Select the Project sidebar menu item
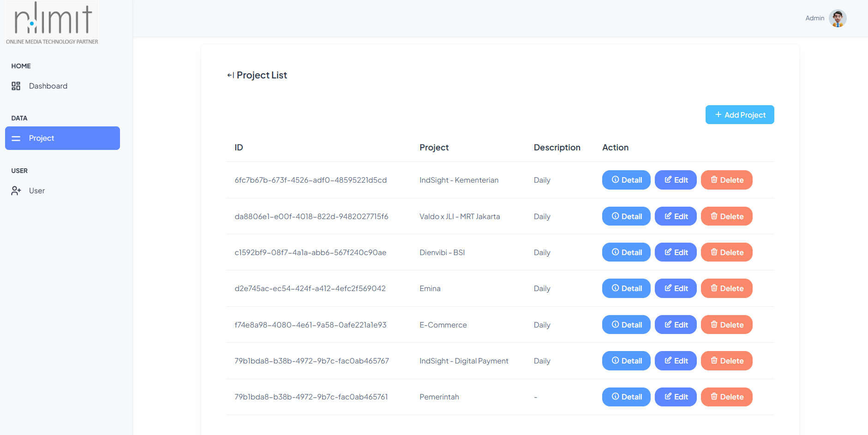The image size is (868, 435). point(62,138)
